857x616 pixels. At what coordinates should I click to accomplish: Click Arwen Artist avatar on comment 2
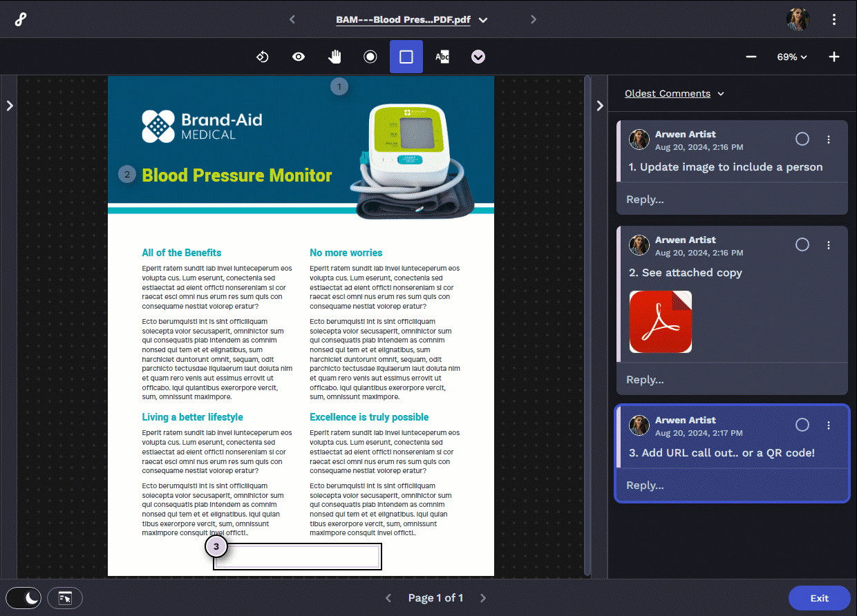(x=639, y=245)
